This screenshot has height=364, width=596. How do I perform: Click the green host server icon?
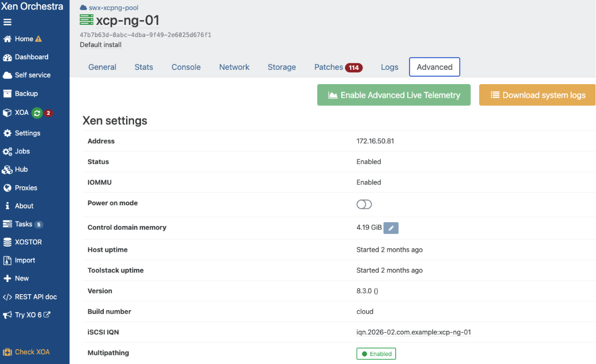[86, 20]
